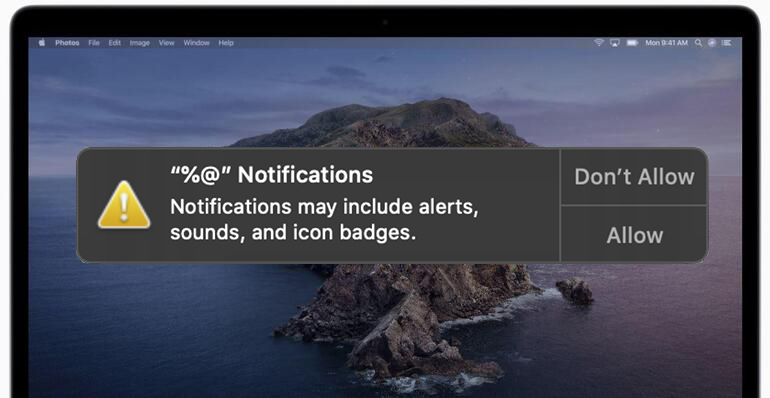770x398 pixels.
Task: Click the alerts, sounds, icon badges description
Action: 324,220
